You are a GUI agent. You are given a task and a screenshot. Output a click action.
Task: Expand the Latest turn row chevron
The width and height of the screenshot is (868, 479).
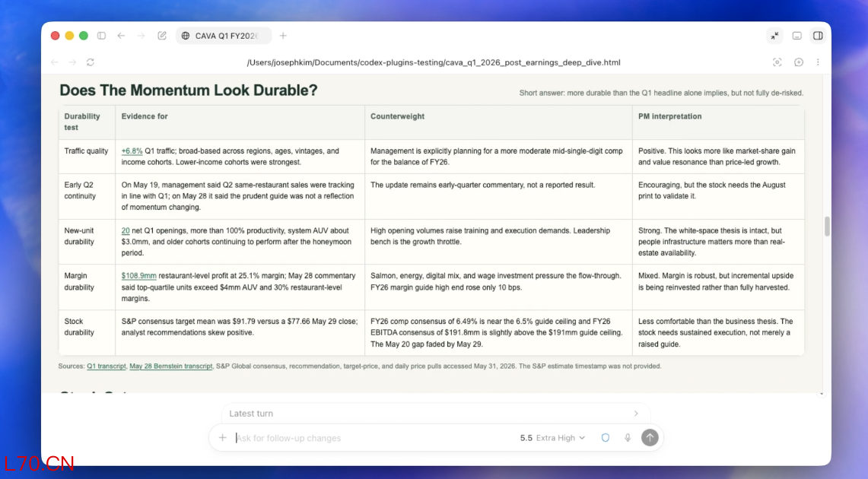pyautogui.click(x=636, y=413)
